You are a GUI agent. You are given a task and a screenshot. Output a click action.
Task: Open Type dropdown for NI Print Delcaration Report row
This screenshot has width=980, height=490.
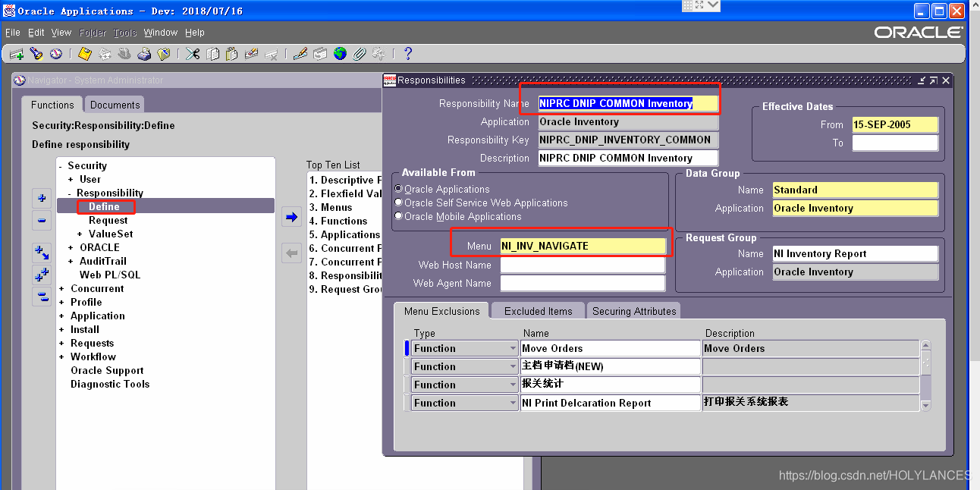[x=513, y=403]
